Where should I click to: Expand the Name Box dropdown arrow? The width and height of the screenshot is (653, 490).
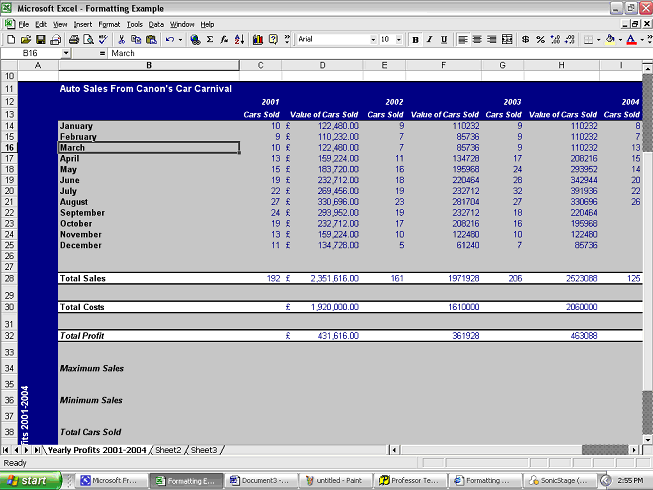65,53
